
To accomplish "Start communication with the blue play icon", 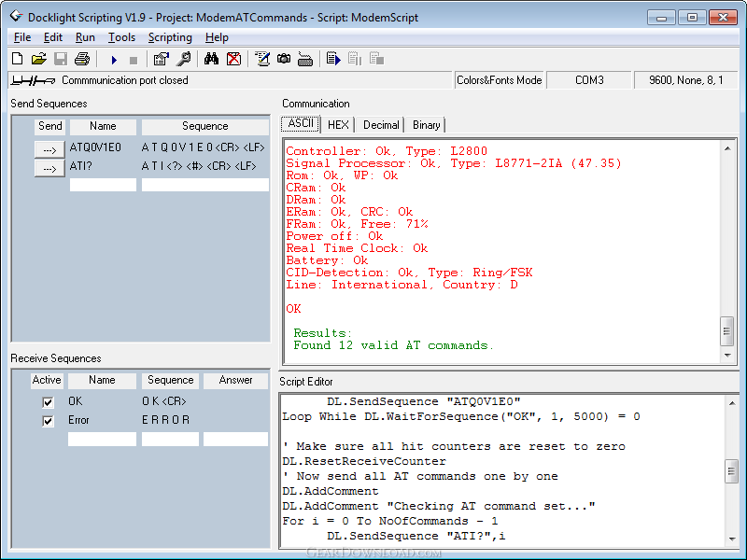I will [114, 60].
